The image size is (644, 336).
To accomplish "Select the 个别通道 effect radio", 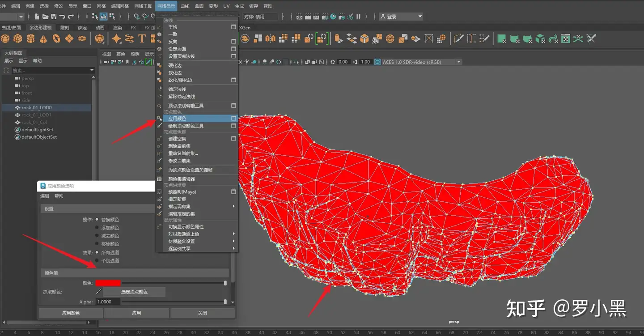I will (97, 260).
